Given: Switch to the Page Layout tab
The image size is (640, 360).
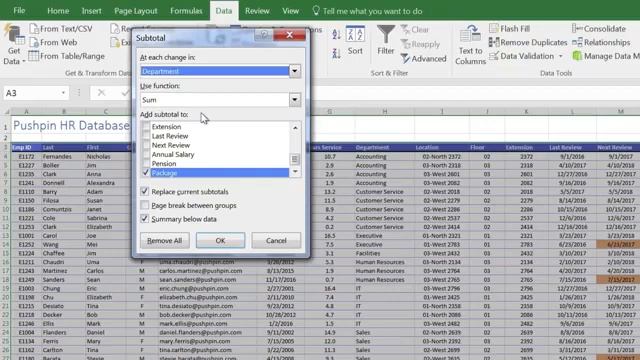Looking at the screenshot, I should click(136, 11).
